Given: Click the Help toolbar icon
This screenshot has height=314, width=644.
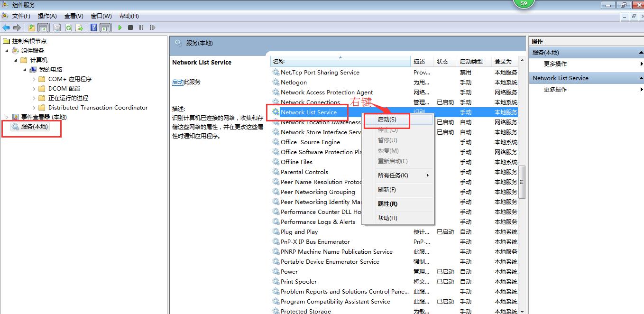Looking at the screenshot, I should (x=93, y=27).
